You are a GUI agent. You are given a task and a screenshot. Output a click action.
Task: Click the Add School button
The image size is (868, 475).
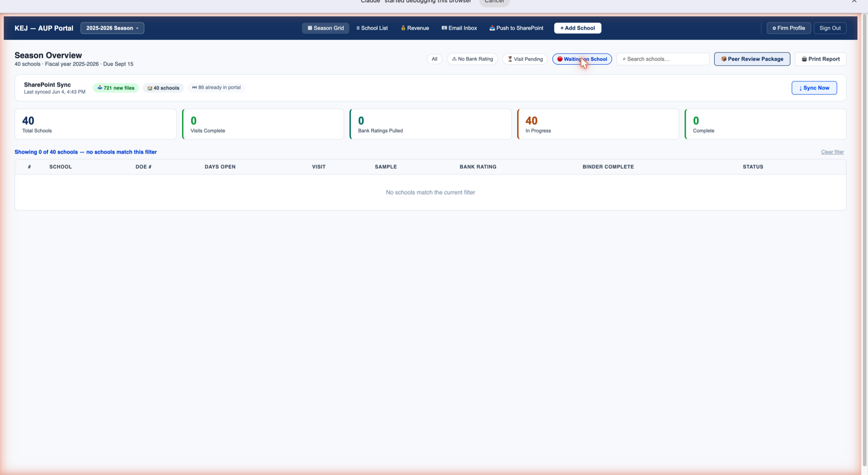577,28
